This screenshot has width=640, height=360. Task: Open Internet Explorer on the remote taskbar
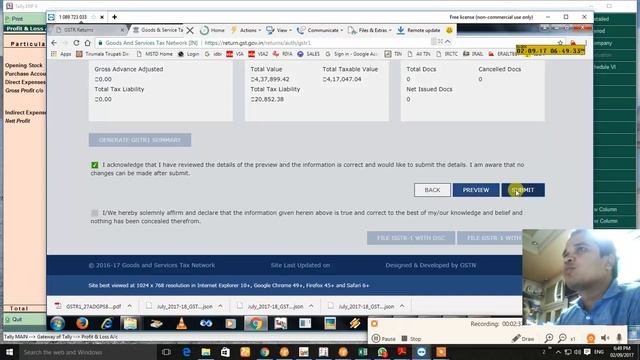click(x=107, y=324)
